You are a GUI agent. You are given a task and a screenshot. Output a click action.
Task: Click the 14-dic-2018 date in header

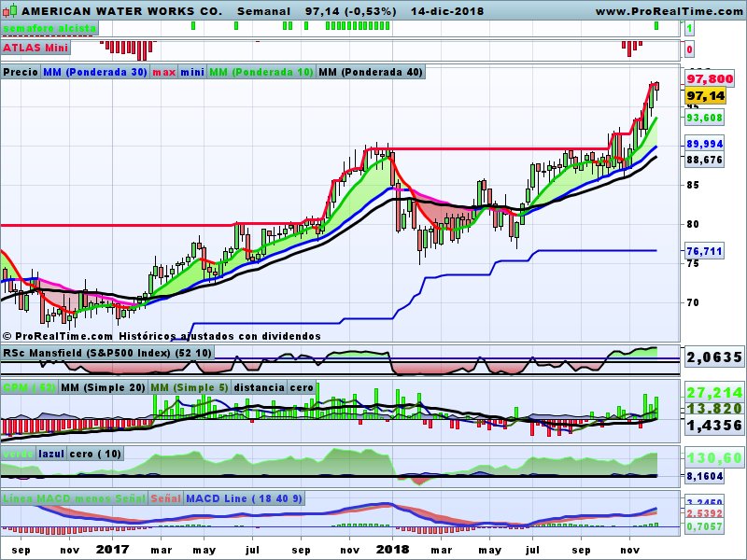447,11
